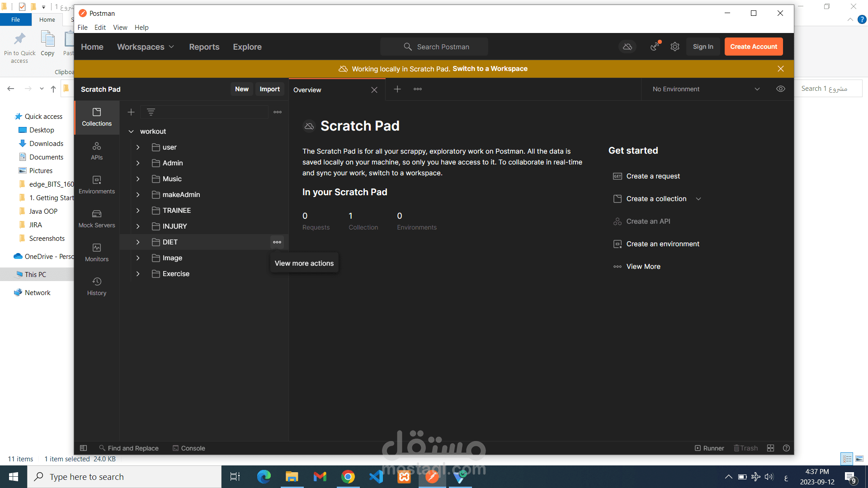Expand the INJURY folder
This screenshot has width=868, height=488.
(138, 226)
